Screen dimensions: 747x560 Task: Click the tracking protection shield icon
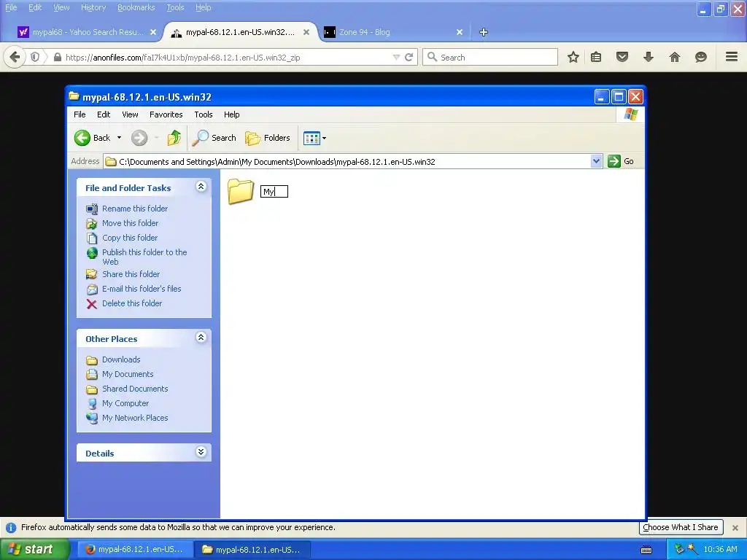tap(35, 57)
